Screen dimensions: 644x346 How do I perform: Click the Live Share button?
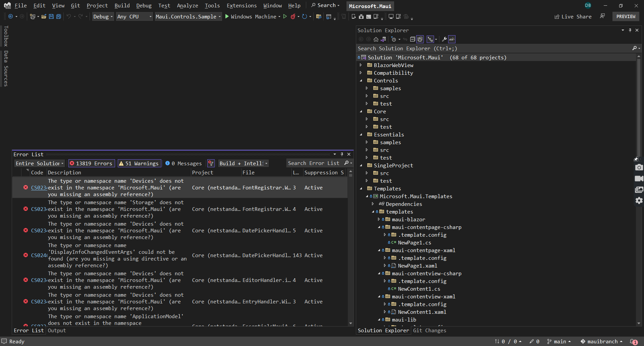coord(573,16)
